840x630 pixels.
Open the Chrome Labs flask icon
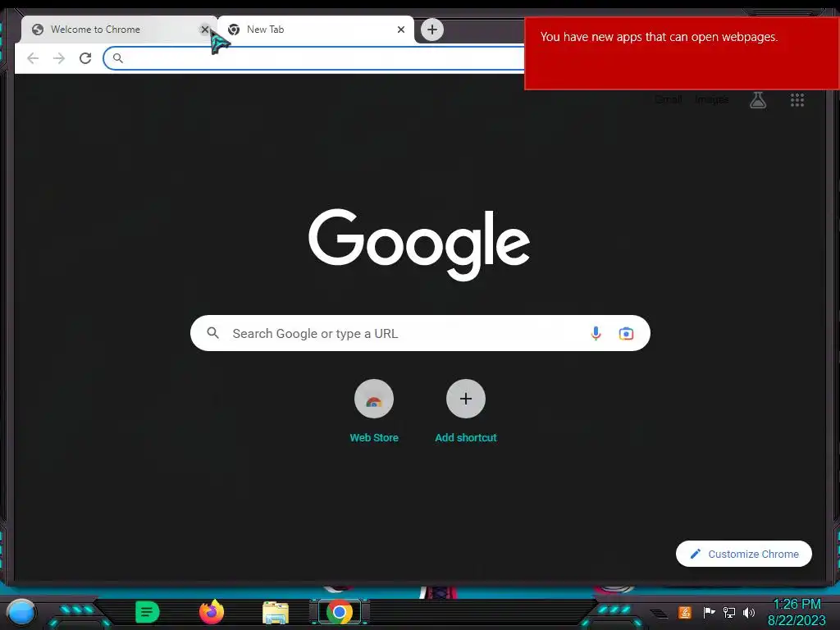click(x=757, y=99)
